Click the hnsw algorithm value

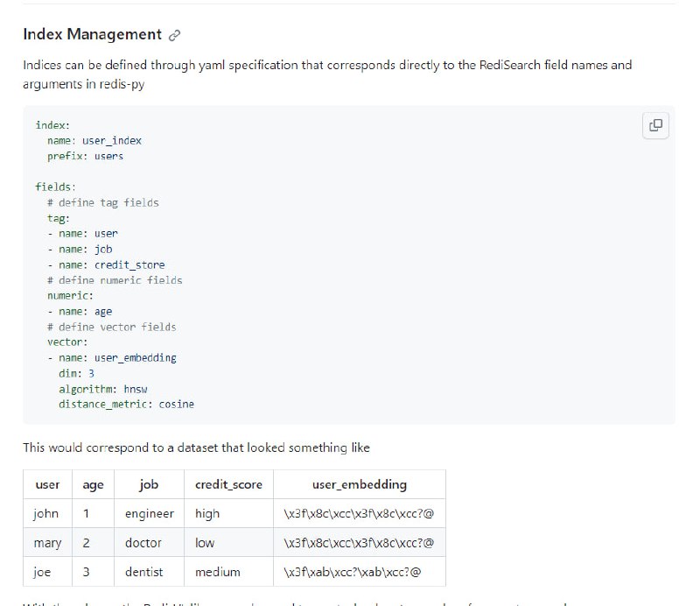(x=137, y=389)
